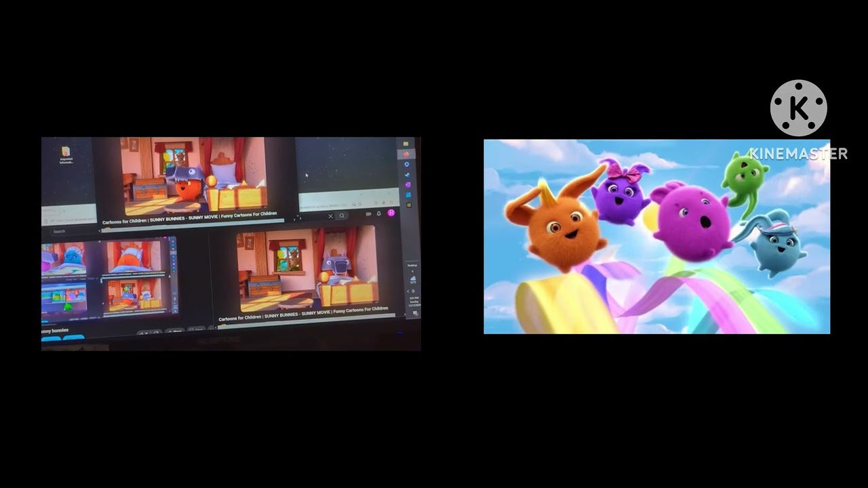
Task: Select the small nested bedroom scene thumbnail
Action: pos(135,295)
